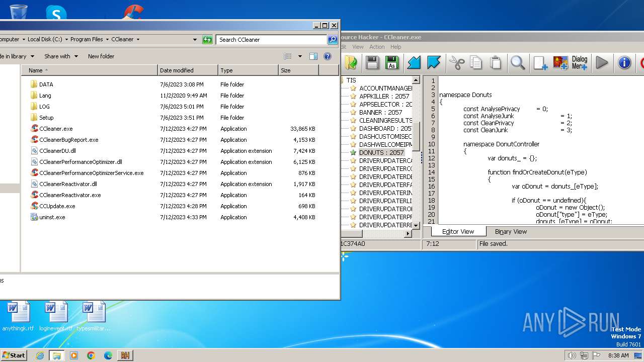Viewport: 644px width, 362px height.
Task: Click the volume speaker tray icon
Action: click(x=572, y=355)
